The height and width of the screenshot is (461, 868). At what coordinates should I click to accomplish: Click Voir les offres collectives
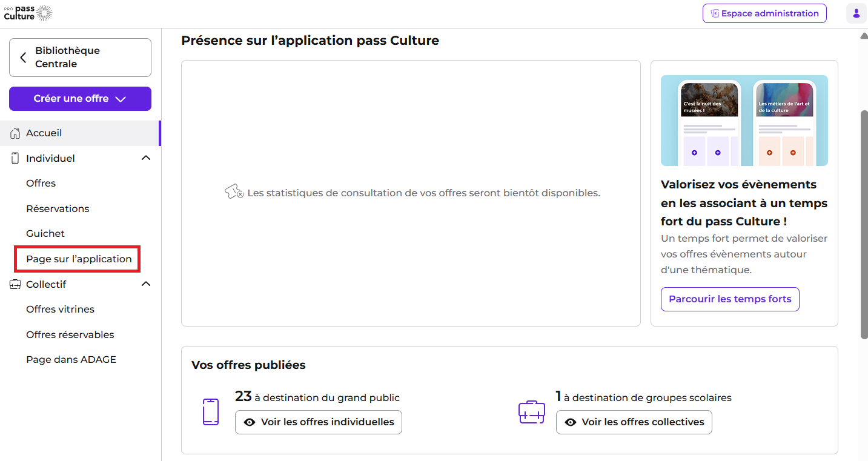point(634,422)
